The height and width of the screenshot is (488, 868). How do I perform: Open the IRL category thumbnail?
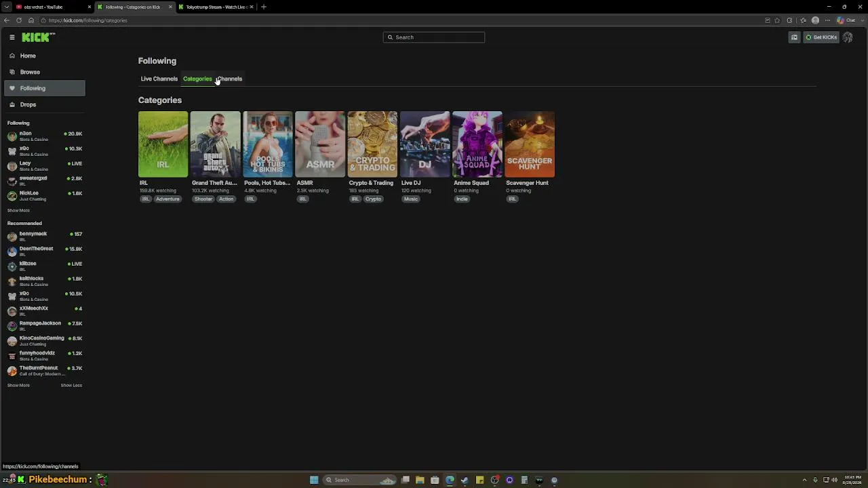[x=163, y=144]
